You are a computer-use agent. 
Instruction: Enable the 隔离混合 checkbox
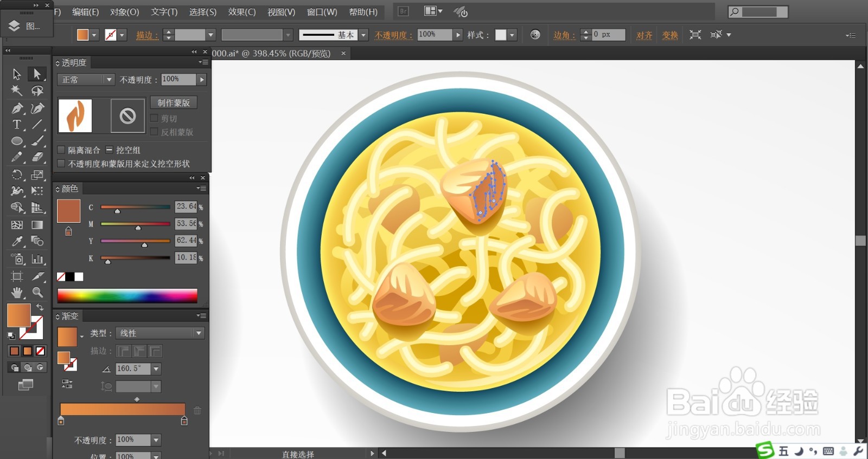(x=61, y=150)
